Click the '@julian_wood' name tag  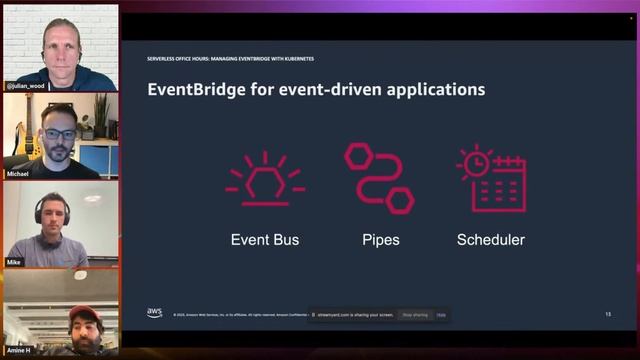[x=26, y=86]
